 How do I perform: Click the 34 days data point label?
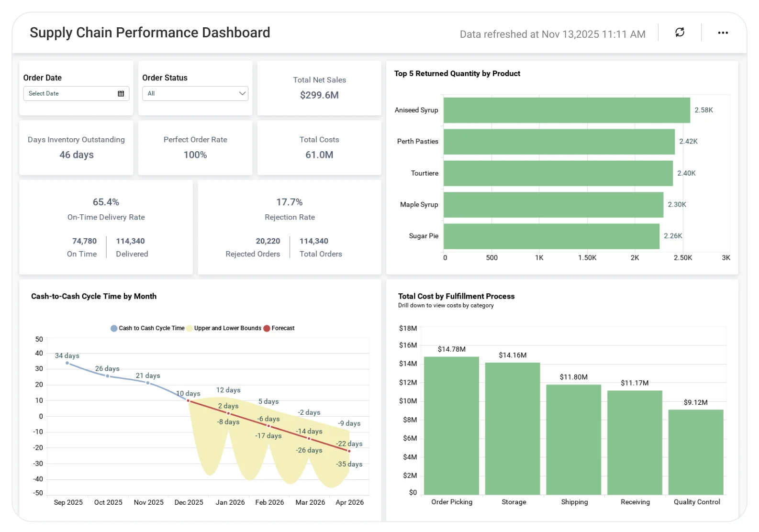[67, 356]
